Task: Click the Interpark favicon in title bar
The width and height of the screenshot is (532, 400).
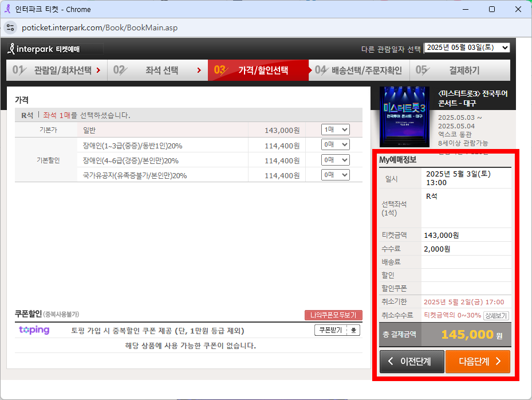Action: [x=7, y=9]
